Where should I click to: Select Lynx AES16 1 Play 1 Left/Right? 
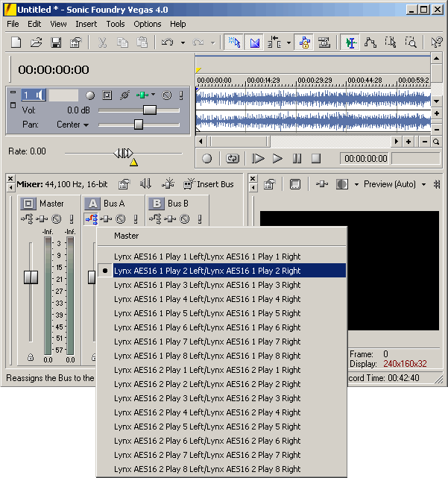222,257
